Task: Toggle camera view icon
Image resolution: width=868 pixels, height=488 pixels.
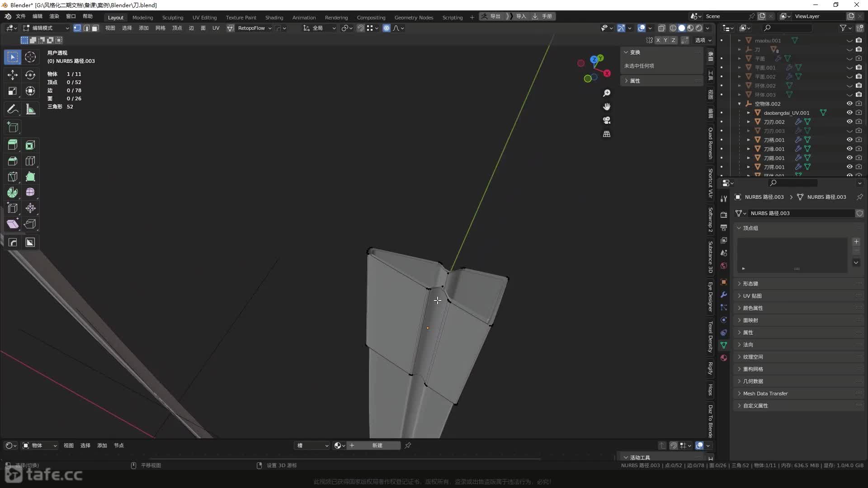Action: 607,120
